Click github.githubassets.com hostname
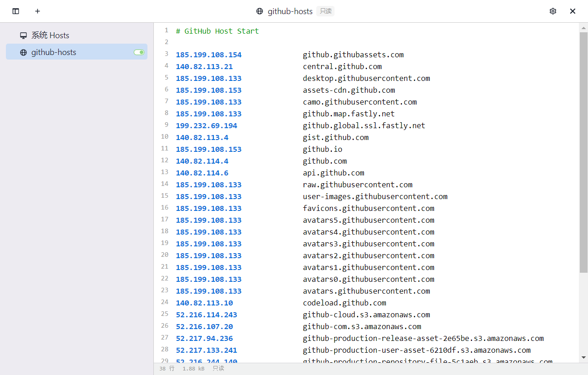This screenshot has width=588, height=375. coord(353,55)
